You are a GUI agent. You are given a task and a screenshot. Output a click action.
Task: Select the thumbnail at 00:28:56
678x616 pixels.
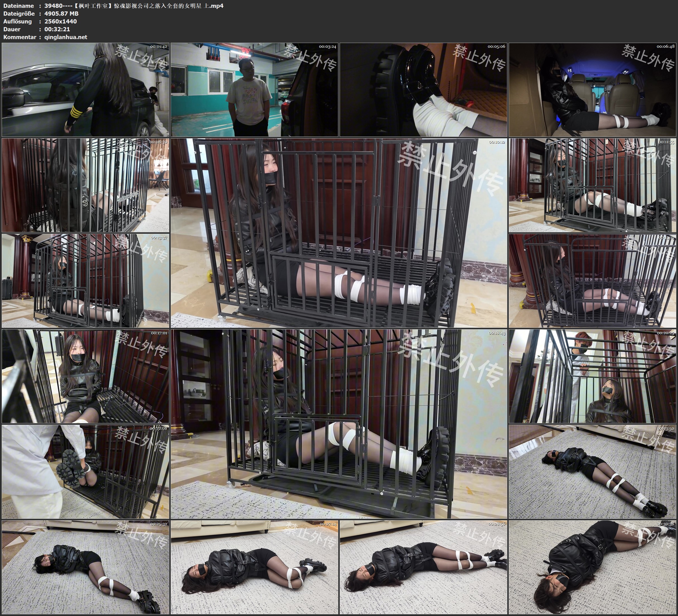pyautogui.click(x=423, y=567)
